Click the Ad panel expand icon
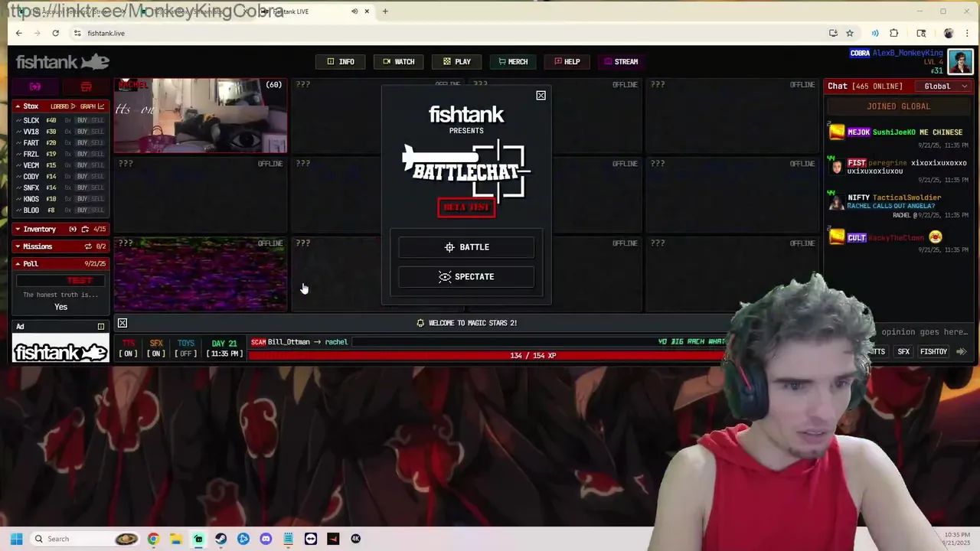 tap(101, 327)
